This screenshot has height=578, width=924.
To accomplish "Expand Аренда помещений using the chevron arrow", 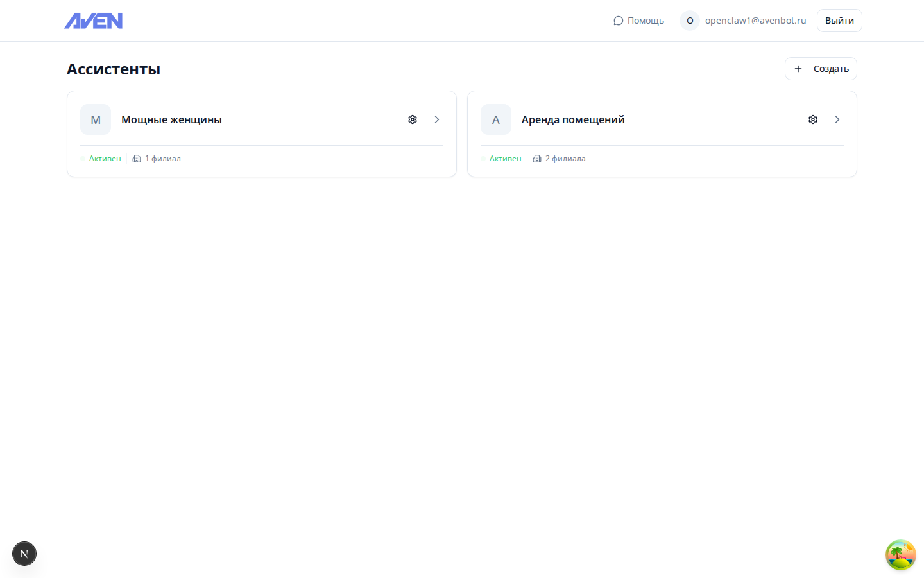I will point(837,119).
